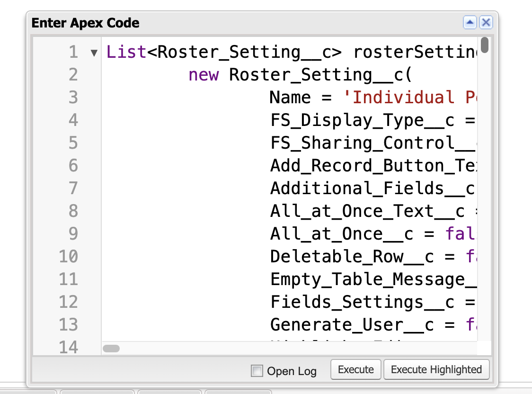Viewport: 532px width, 394px height.
Task: Click line number 3 in the gutter
Action: click(73, 98)
